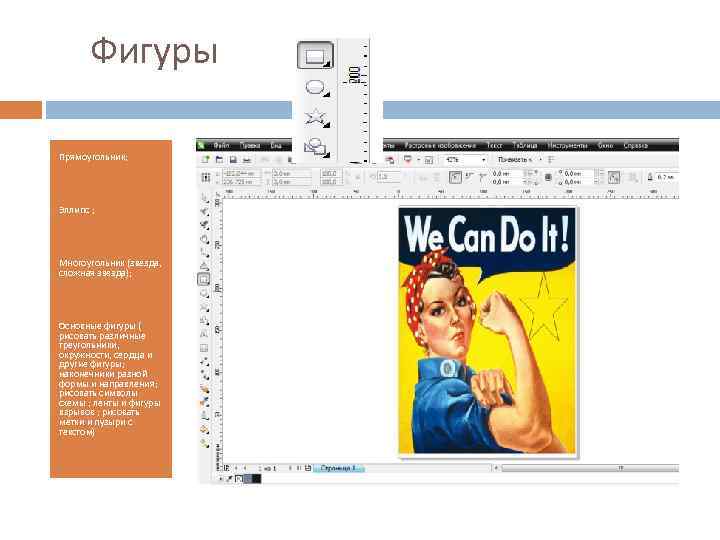720x540 pixels.
Task: Click the Print icon in the toolbar
Action: pyautogui.click(x=247, y=159)
